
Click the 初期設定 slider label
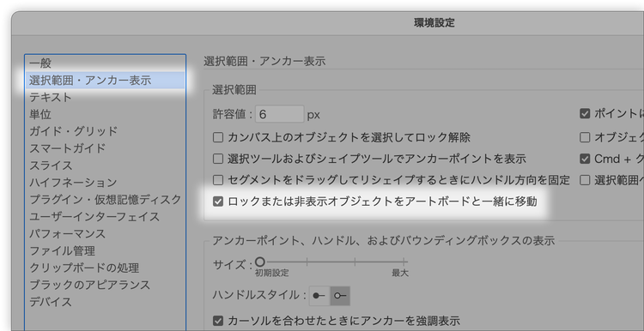coord(272,274)
